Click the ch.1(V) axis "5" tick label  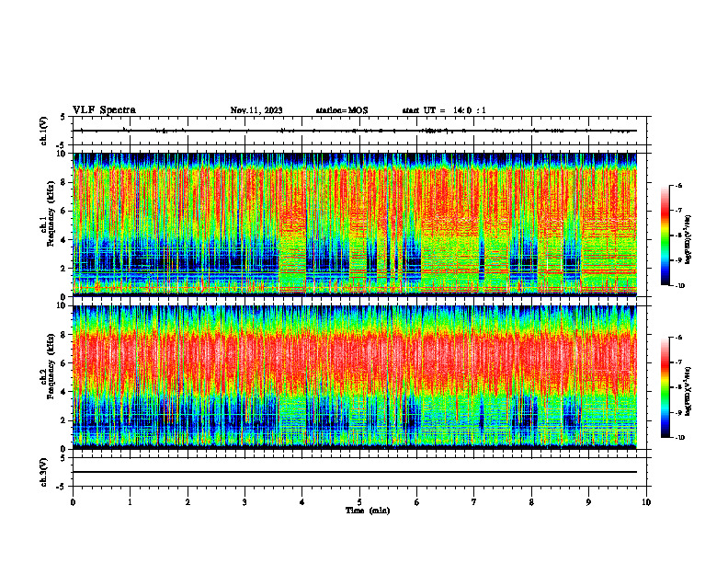63,117
